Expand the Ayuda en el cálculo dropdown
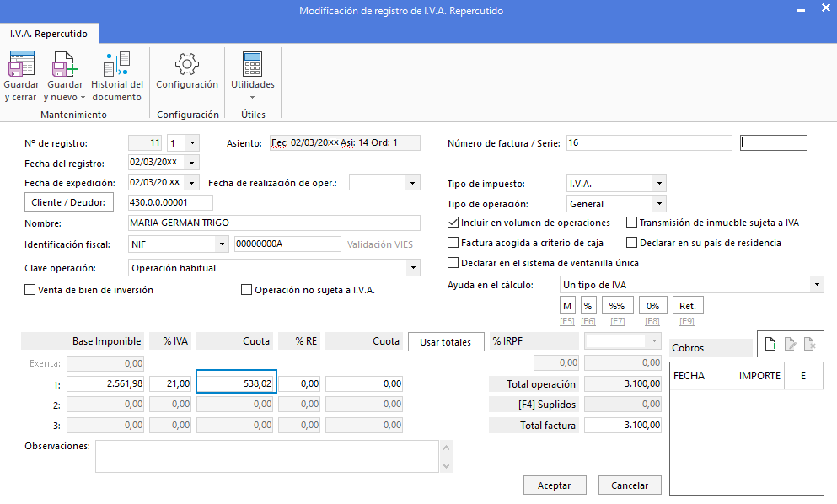The width and height of the screenshot is (837, 504). pos(817,285)
